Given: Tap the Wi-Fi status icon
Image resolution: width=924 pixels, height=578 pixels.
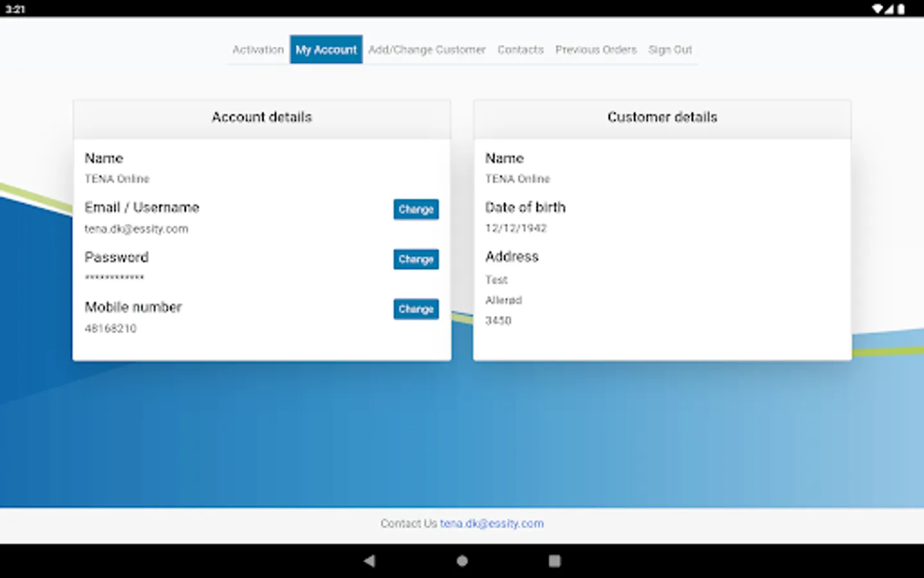Looking at the screenshot, I should click(877, 9).
